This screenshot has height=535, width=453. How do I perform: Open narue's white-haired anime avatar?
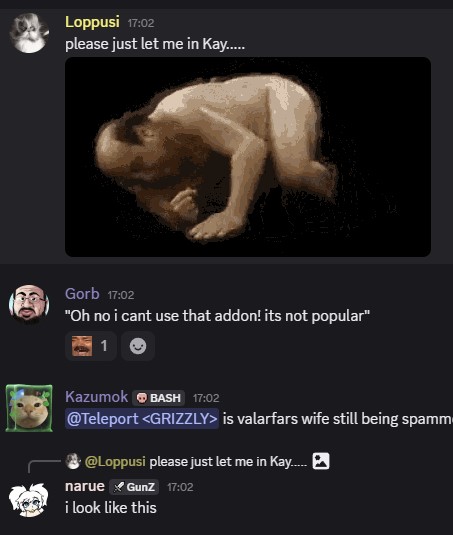[x=29, y=499]
